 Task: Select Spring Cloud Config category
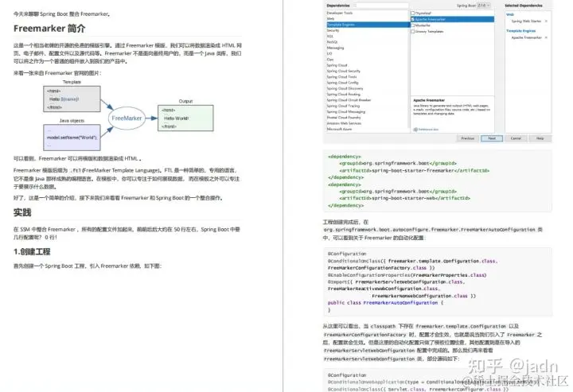tap(342, 83)
